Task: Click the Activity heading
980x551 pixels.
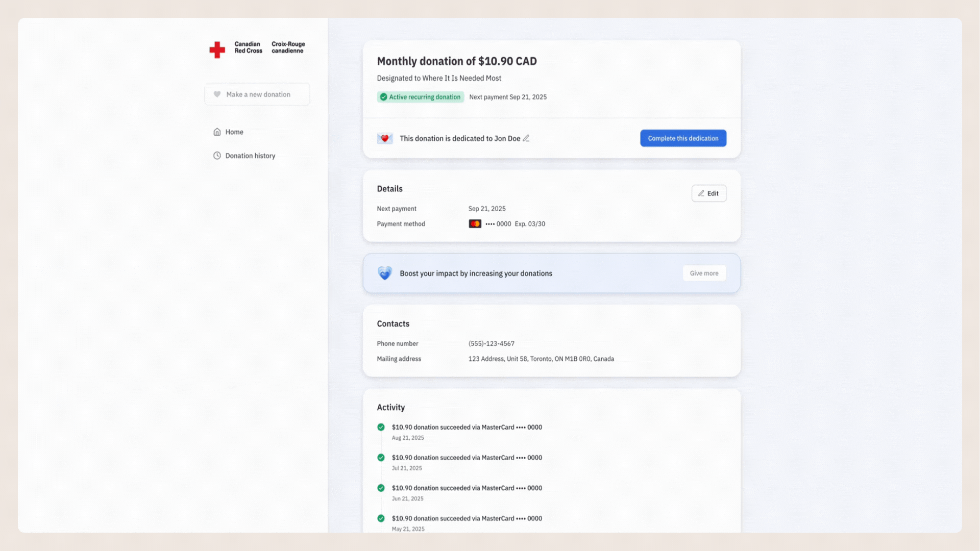Action: point(391,408)
